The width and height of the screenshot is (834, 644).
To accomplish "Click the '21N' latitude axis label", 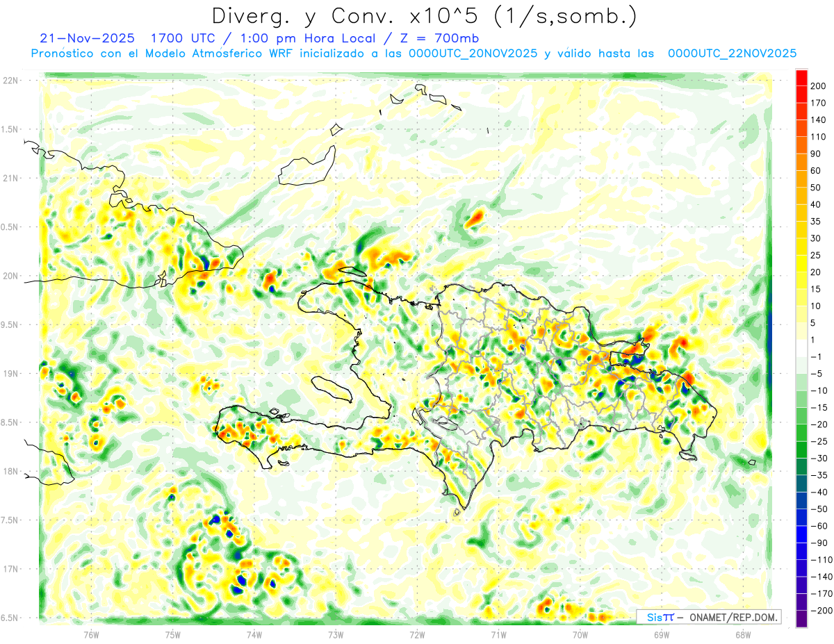I will pos(10,179).
